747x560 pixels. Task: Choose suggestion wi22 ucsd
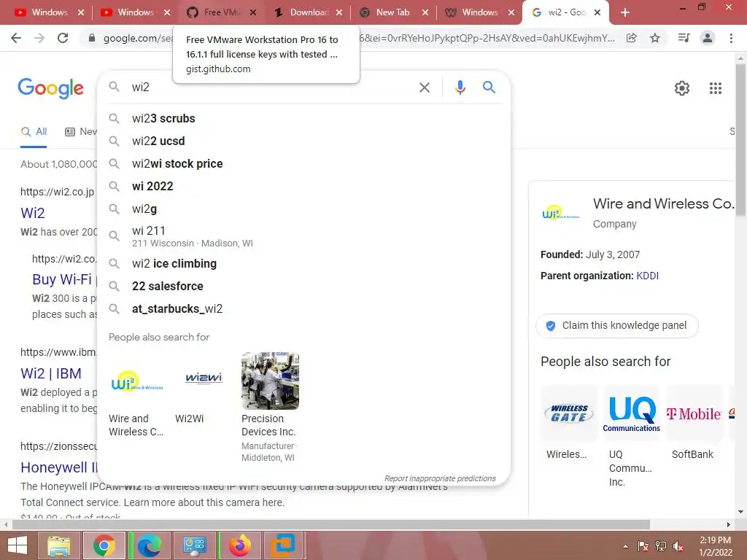pos(304,141)
